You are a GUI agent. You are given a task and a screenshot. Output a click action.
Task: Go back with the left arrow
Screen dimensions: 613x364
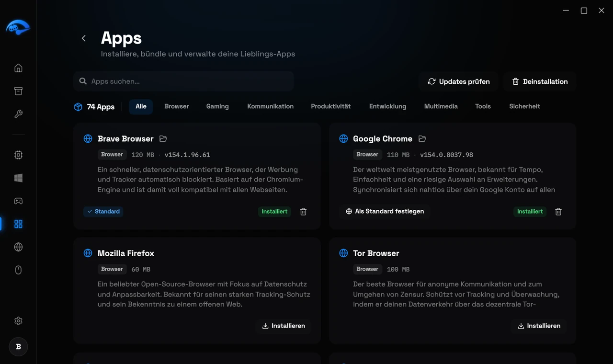coord(84,38)
